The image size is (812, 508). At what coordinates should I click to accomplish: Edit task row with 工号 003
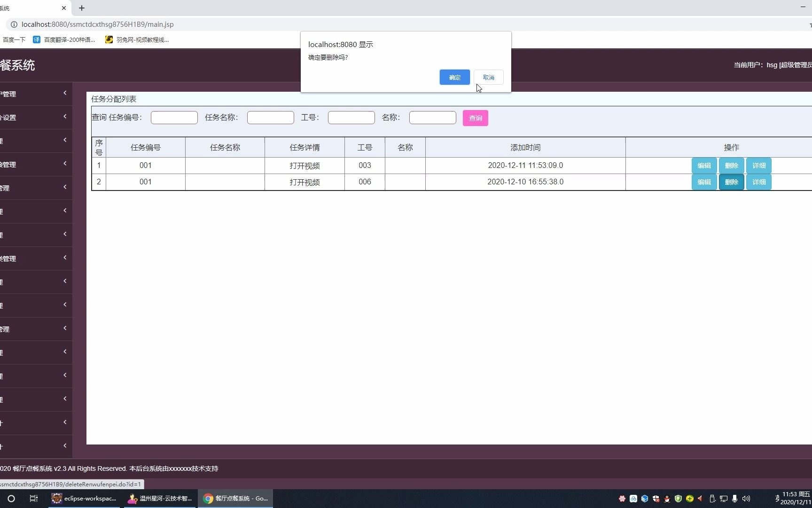(704, 166)
